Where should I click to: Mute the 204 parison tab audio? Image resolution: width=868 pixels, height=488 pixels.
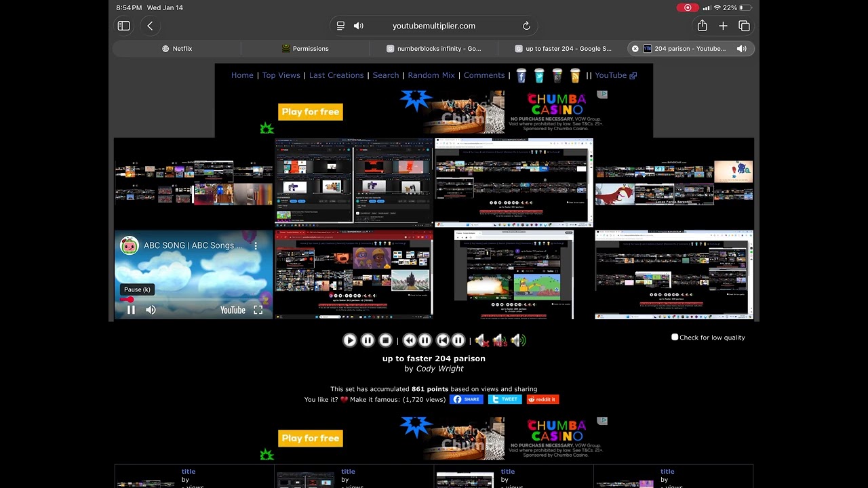(x=742, y=49)
